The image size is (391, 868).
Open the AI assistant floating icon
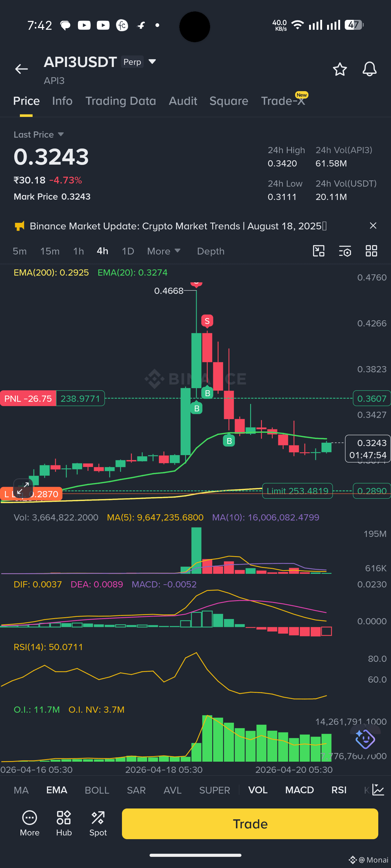click(365, 739)
